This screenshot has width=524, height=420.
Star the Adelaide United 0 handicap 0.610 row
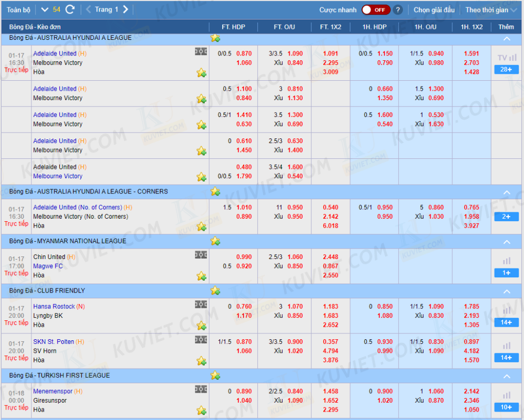tap(201, 151)
